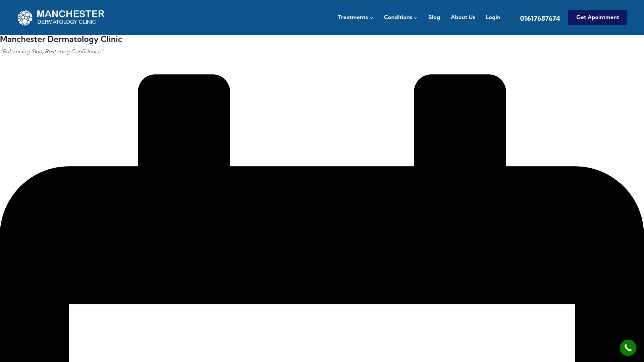Click the Manchester Dermatology Clinic logo
Image resolution: width=644 pixels, height=362 pixels.
[61, 17]
